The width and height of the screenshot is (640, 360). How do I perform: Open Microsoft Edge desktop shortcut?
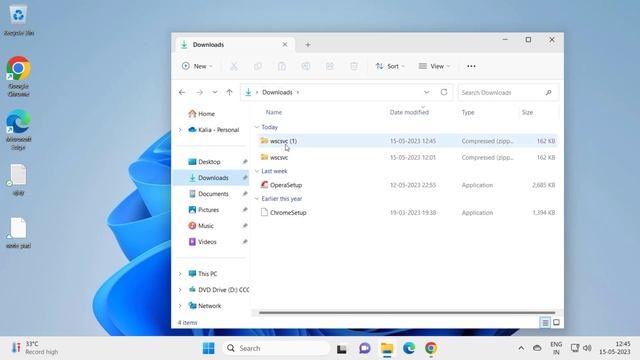(x=18, y=130)
